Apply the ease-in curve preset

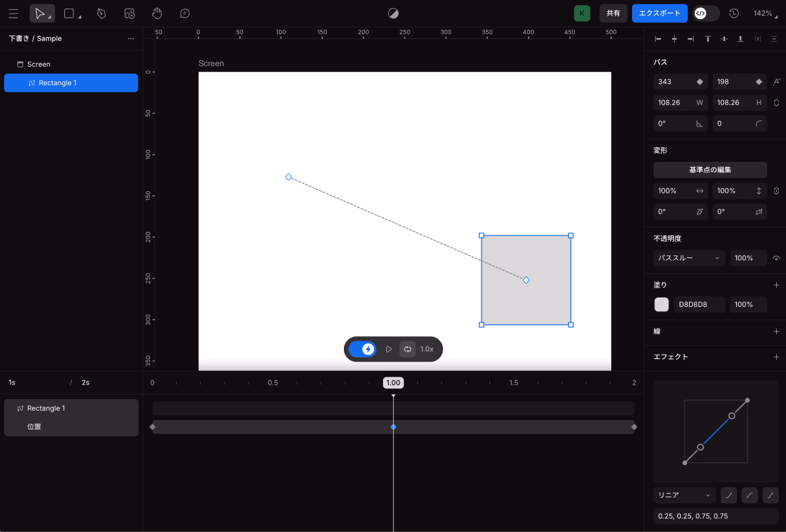pyautogui.click(x=728, y=495)
